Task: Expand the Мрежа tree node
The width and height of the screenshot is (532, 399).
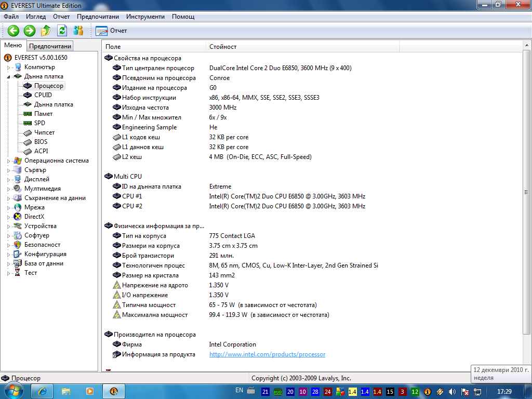Action: click(x=8, y=208)
